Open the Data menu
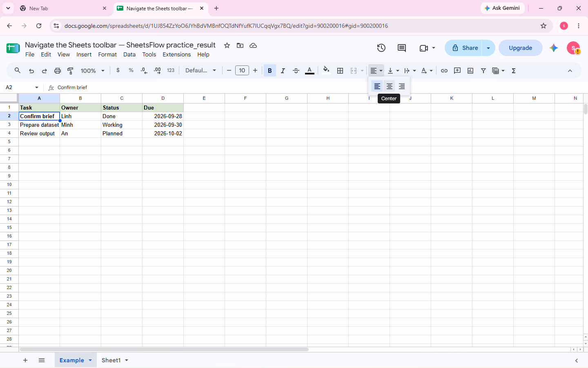The height and width of the screenshot is (368, 588). [x=129, y=54]
